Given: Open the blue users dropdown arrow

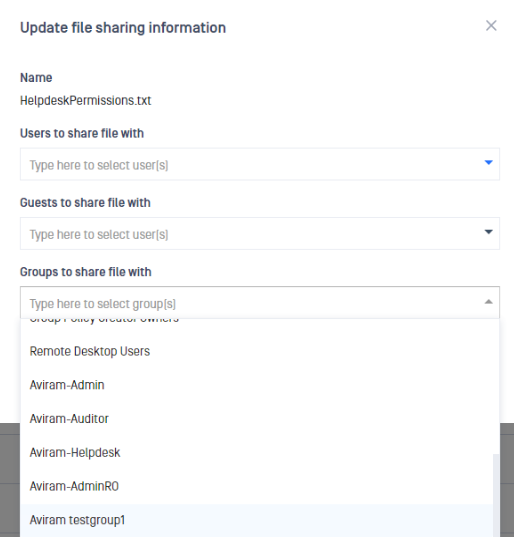Looking at the screenshot, I should (x=489, y=163).
